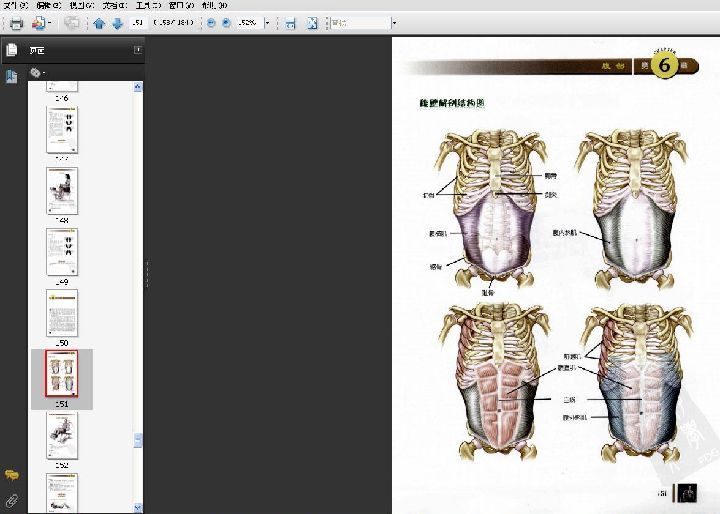Click the chapter 6 badge on the page
This screenshot has width=720, height=514.
pos(664,65)
